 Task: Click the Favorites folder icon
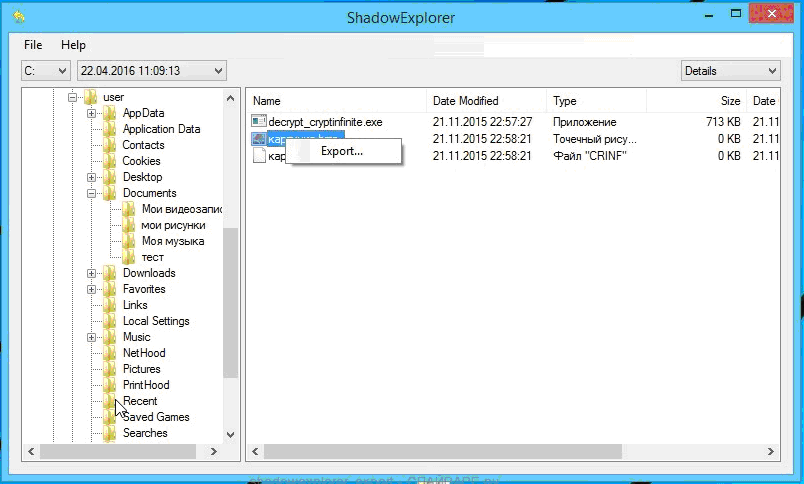coord(109,289)
